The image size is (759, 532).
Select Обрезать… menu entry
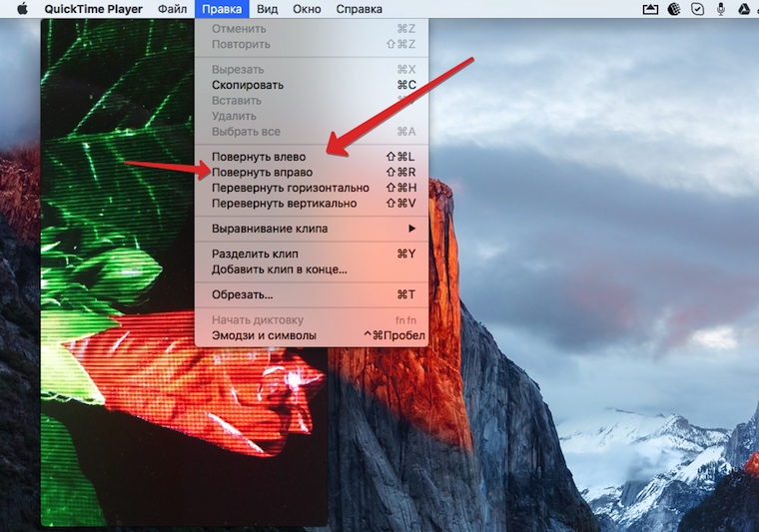tap(312, 294)
